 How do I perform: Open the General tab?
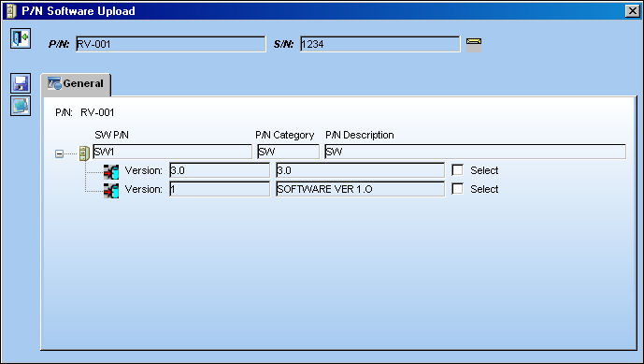pyautogui.click(x=76, y=84)
